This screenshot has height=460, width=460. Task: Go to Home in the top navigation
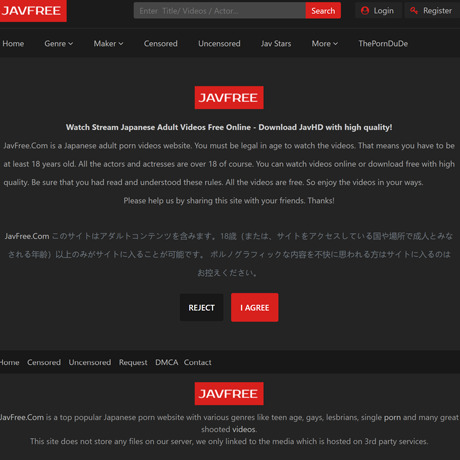(13, 44)
